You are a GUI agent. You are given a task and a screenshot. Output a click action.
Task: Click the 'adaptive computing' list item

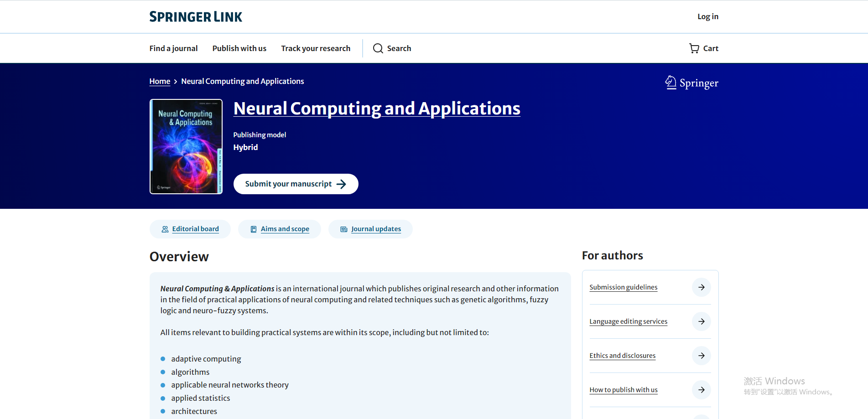[x=206, y=359]
